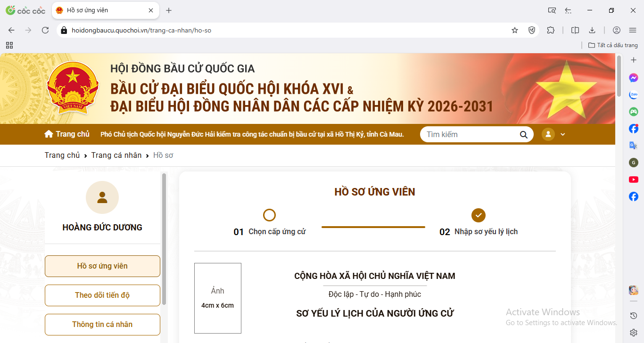
Task: Open the browser main menu
Action: click(633, 30)
